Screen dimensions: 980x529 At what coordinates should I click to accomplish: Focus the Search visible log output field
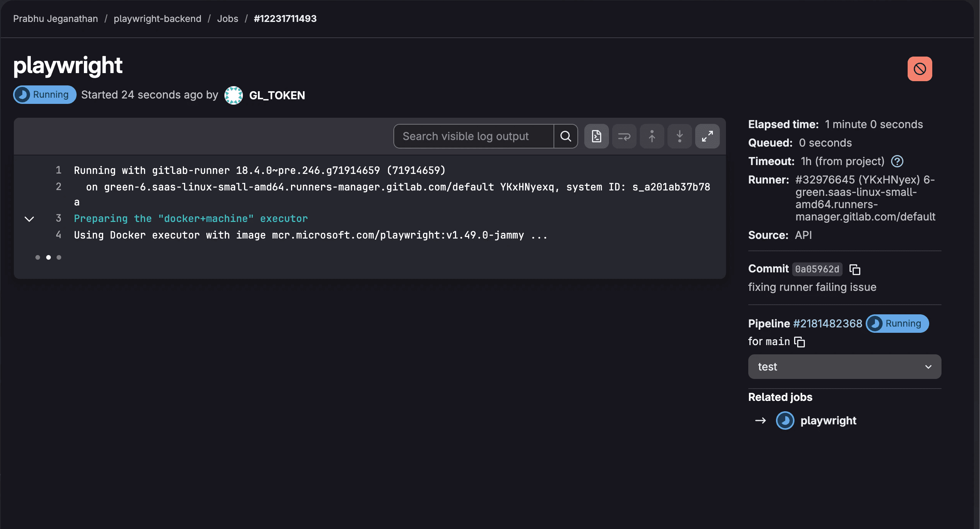click(473, 136)
